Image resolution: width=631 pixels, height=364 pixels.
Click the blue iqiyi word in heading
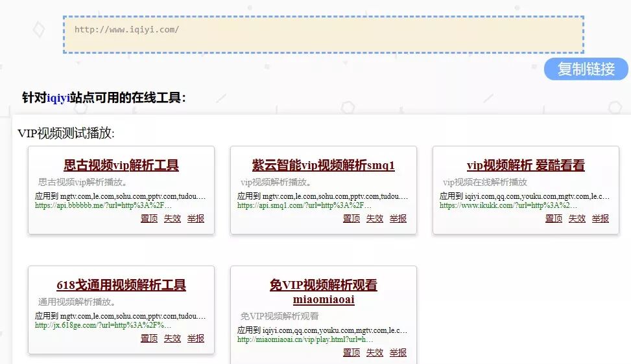58,98
